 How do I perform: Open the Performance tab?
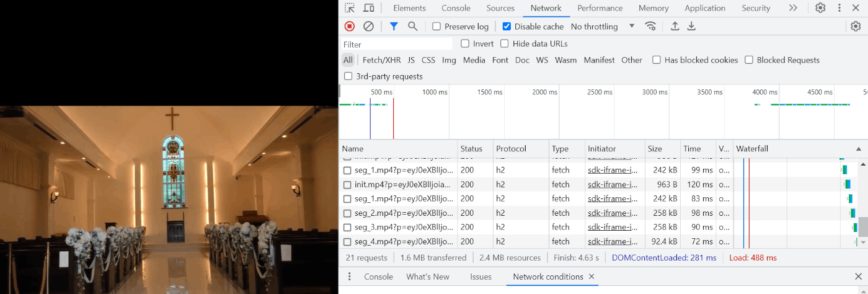[600, 8]
